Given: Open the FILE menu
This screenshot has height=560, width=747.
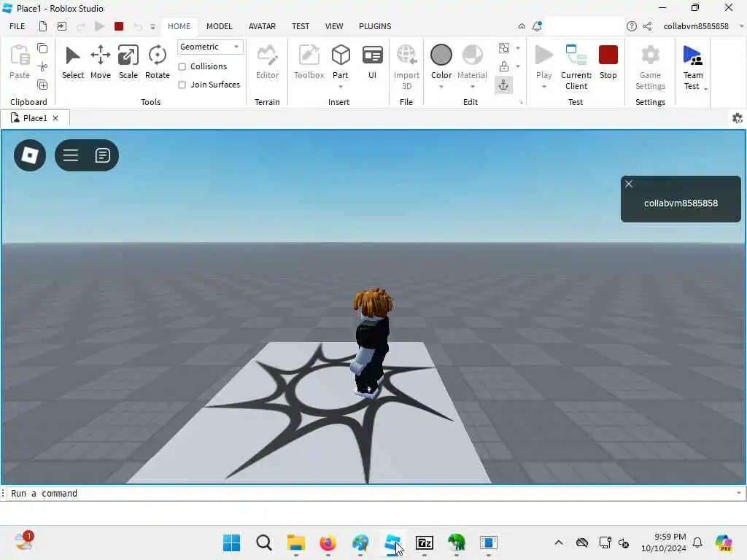Looking at the screenshot, I should point(18,26).
